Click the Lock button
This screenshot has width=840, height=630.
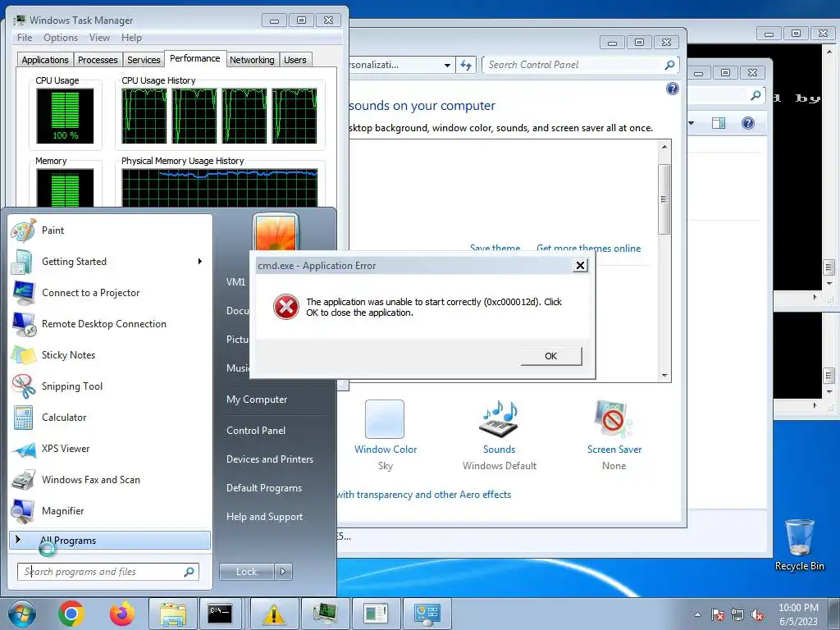246,572
